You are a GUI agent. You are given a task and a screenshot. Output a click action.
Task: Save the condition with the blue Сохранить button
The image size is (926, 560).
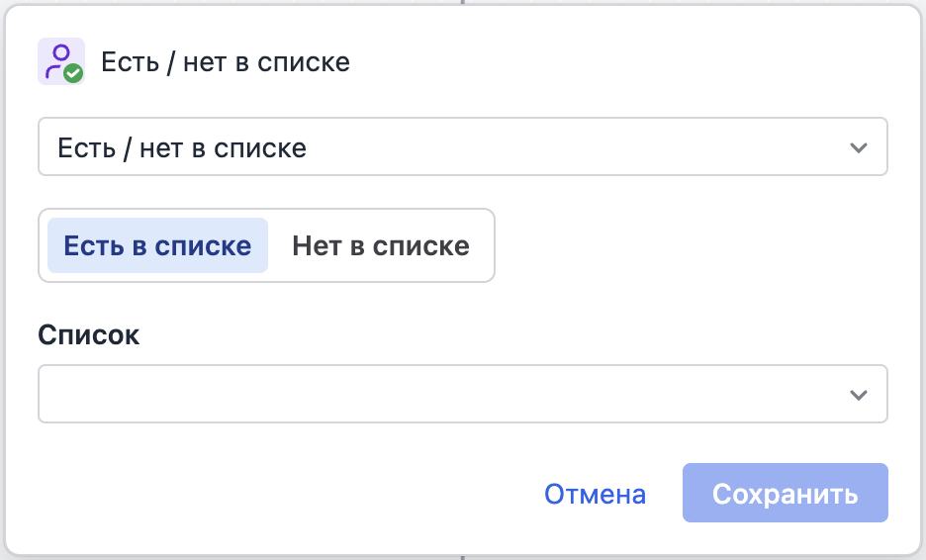tap(785, 494)
